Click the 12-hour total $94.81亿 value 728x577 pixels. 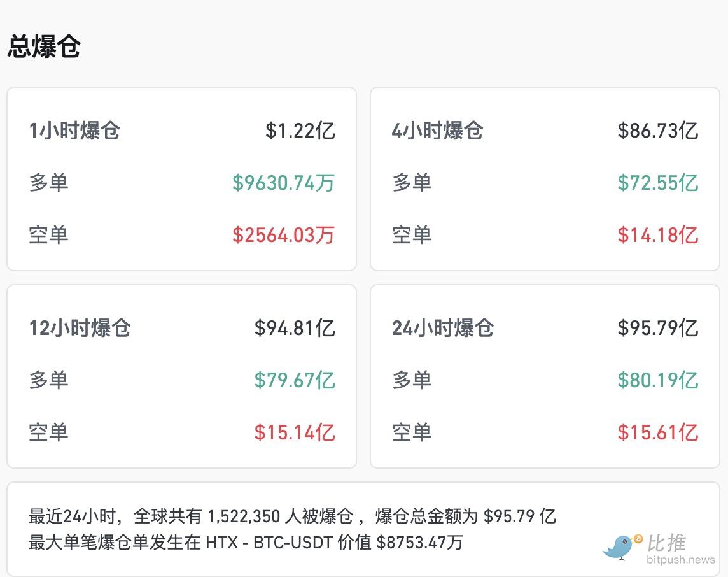[x=294, y=328]
